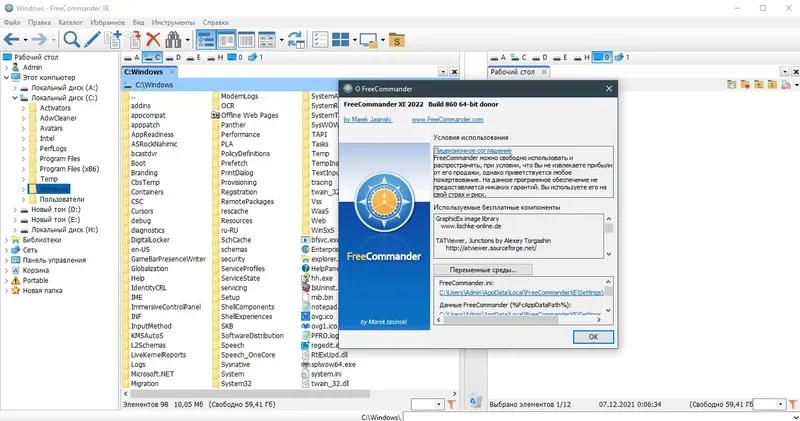Click the orange filter funnel in left status bar
Image resolution: width=800 pixels, height=421 pixels.
[x=452, y=405]
